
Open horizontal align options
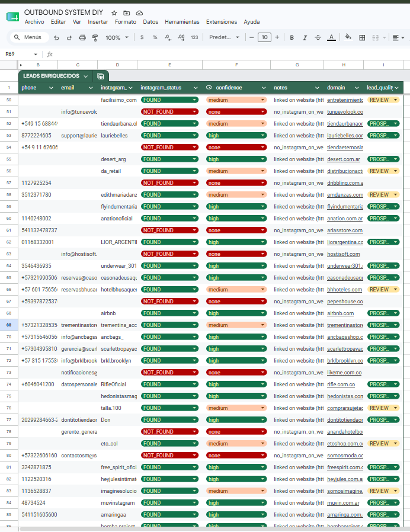pyautogui.click(x=398, y=38)
